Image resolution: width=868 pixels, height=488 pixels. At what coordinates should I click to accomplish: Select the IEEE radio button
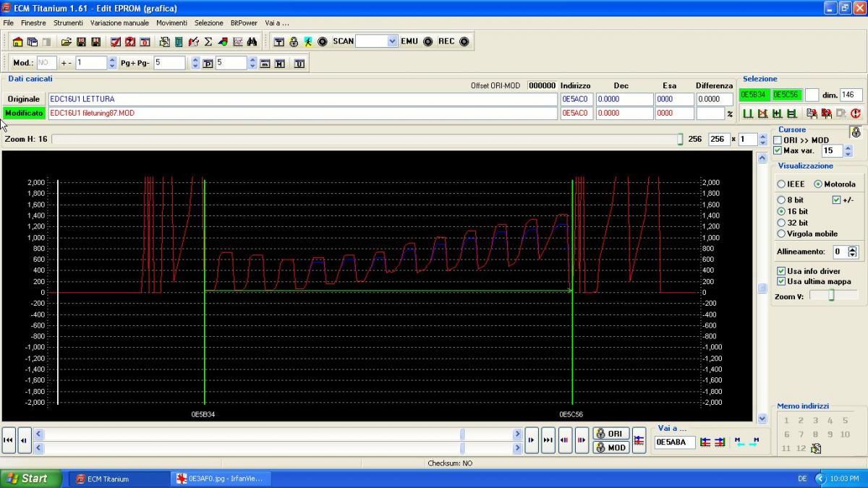781,184
